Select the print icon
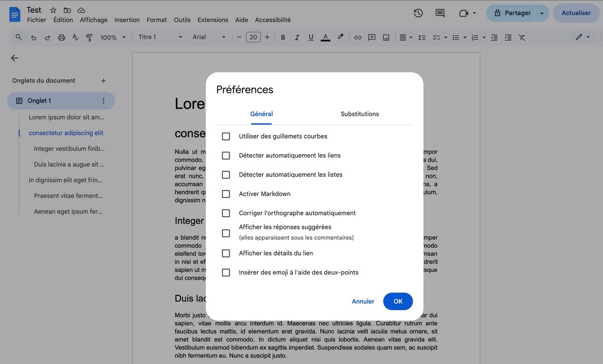The image size is (603, 364). [60, 37]
